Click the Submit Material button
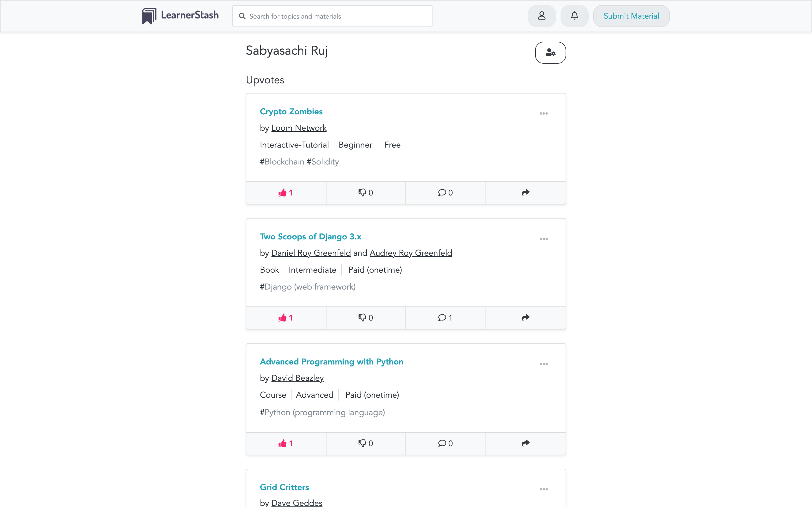Image resolution: width=812 pixels, height=507 pixels. [x=631, y=16]
